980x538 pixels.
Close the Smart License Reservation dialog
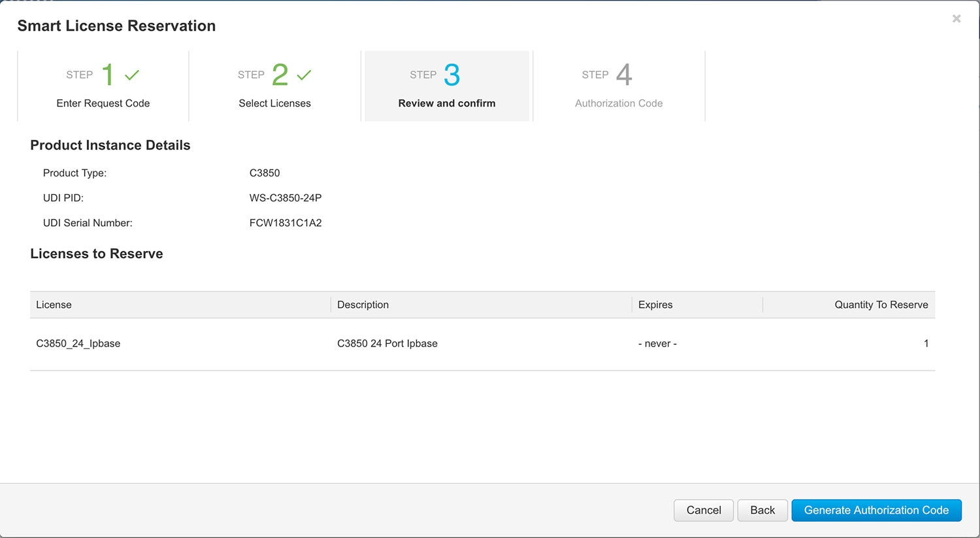pos(956,19)
